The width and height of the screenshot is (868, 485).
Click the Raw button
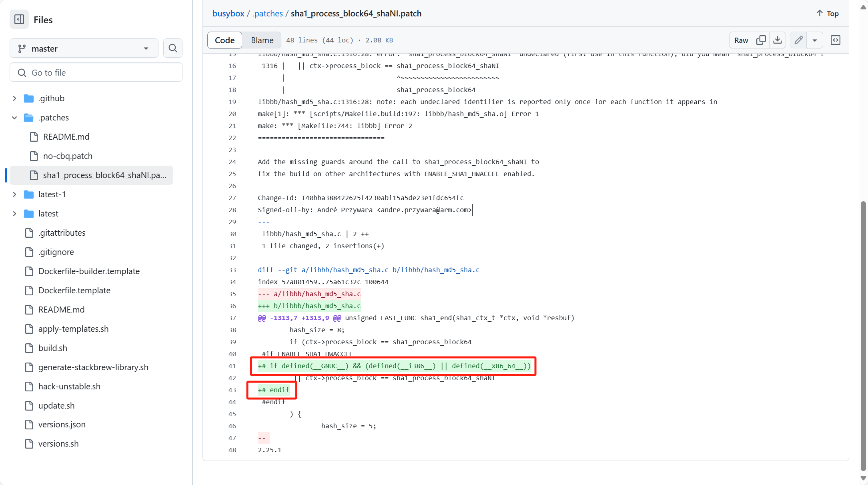pos(741,40)
